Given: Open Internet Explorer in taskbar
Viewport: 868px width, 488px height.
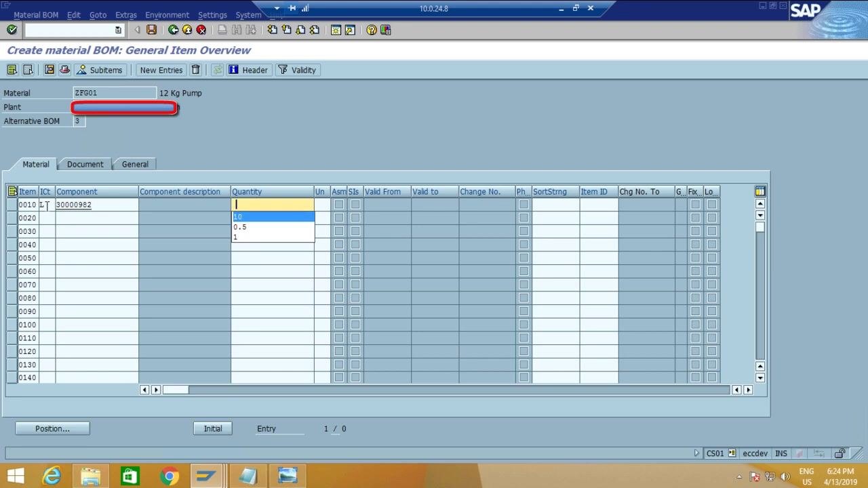Looking at the screenshot, I should click(52, 476).
